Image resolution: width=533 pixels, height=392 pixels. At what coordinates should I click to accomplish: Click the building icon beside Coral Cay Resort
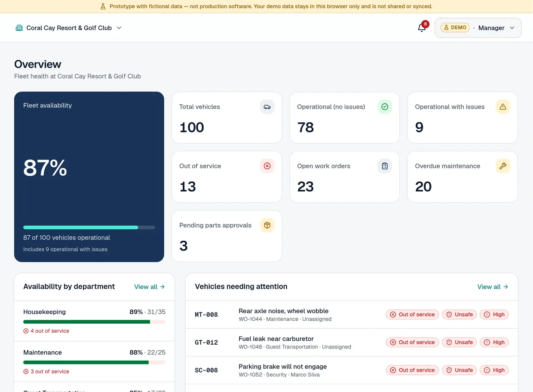pos(19,28)
